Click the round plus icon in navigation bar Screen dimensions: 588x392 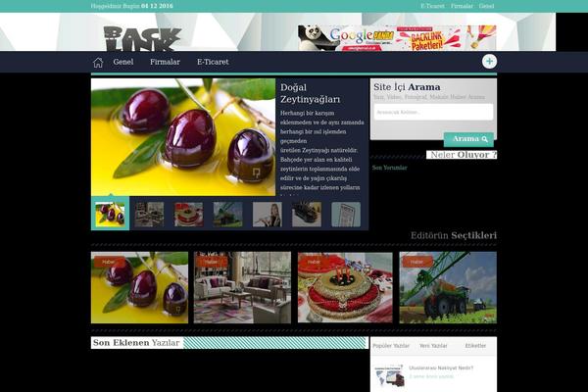pos(489,62)
